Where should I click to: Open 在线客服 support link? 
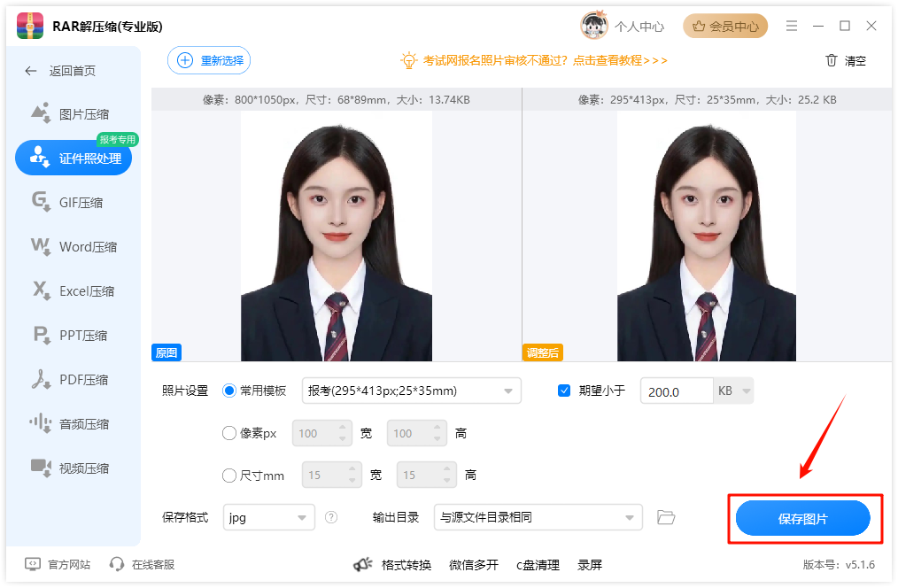(142, 564)
